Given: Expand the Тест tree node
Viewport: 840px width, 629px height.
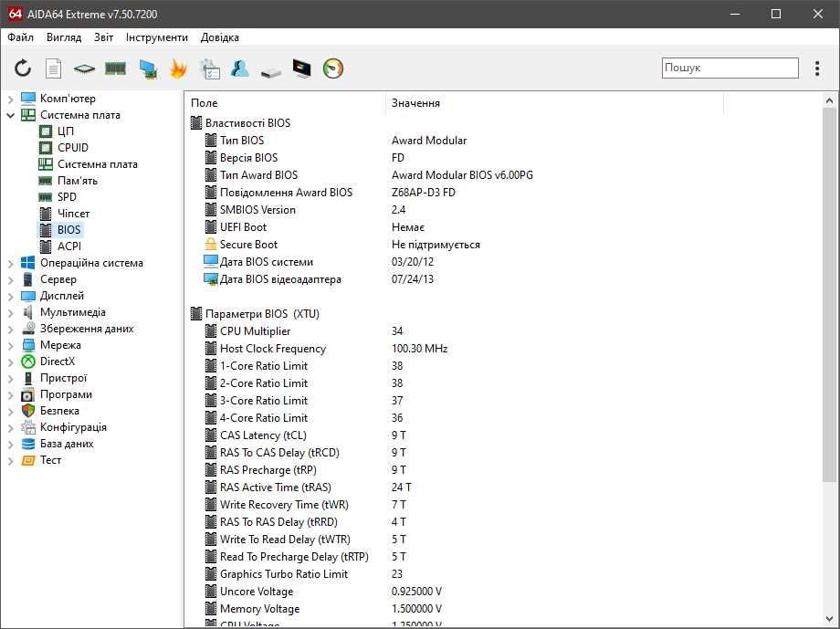Looking at the screenshot, I should coord(10,460).
